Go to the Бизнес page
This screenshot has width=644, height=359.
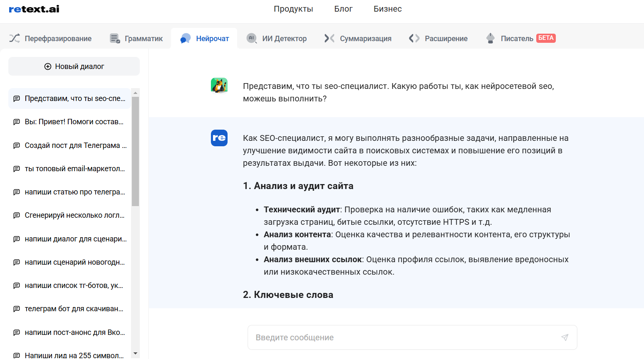point(387,9)
